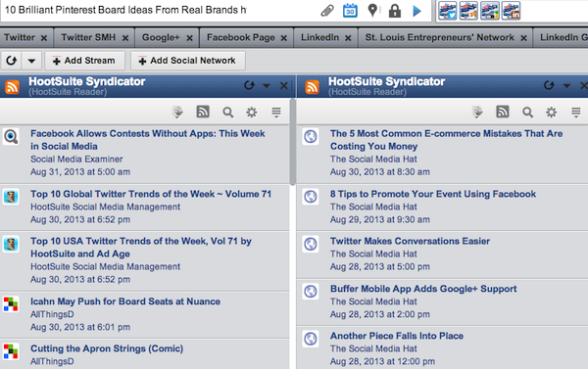588x369 pixels.
Task: Open right stream's gear settings icon
Action: pos(551,113)
